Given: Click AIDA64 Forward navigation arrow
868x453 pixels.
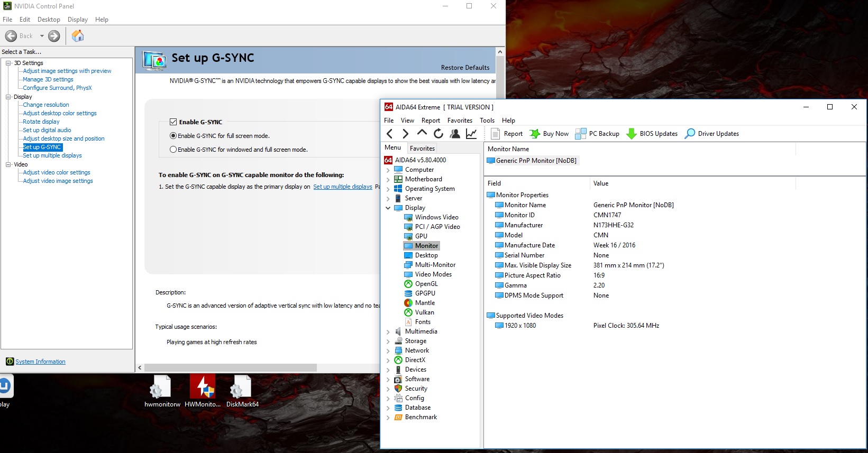Looking at the screenshot, I should click(406, 134).
